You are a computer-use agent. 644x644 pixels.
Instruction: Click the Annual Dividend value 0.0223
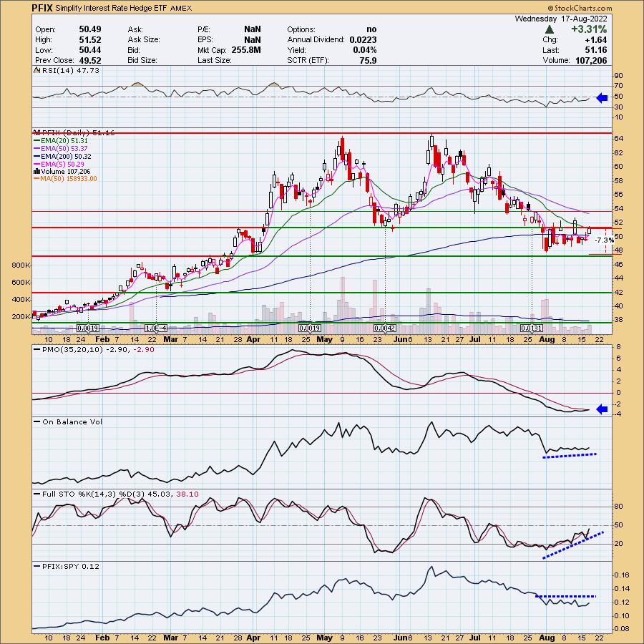(x=363, y=40)
